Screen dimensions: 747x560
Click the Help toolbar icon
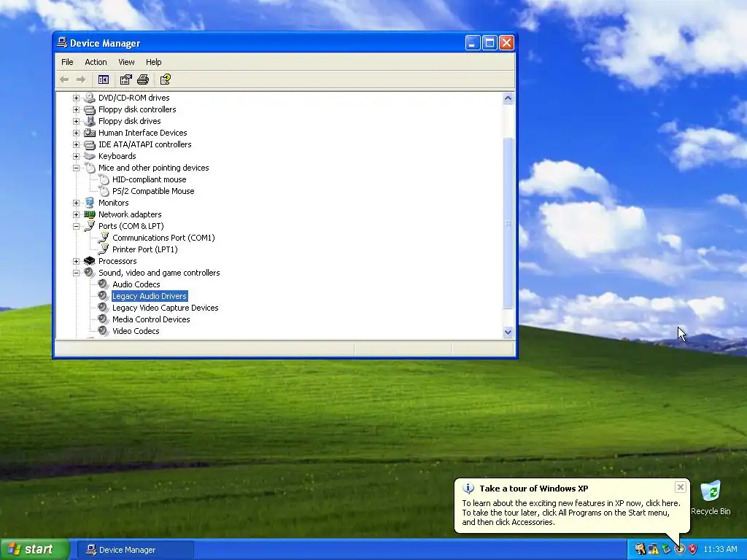click(x=166, y=79)
